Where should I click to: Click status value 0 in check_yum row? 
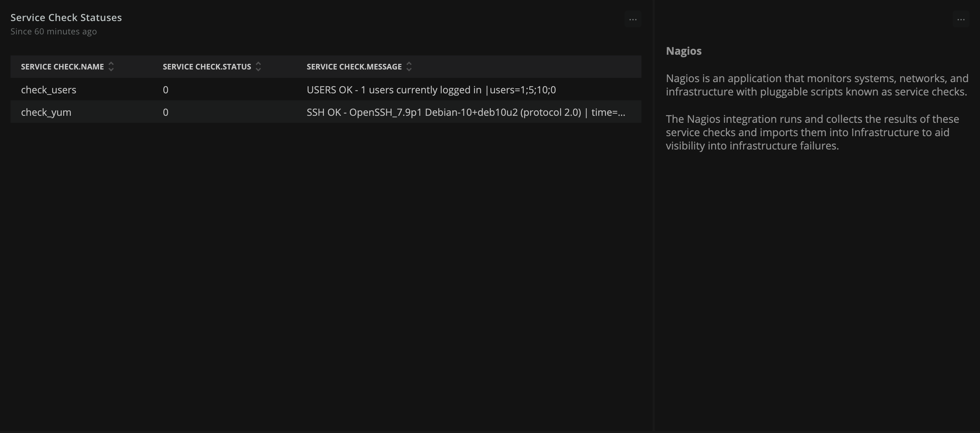point(165,112)
